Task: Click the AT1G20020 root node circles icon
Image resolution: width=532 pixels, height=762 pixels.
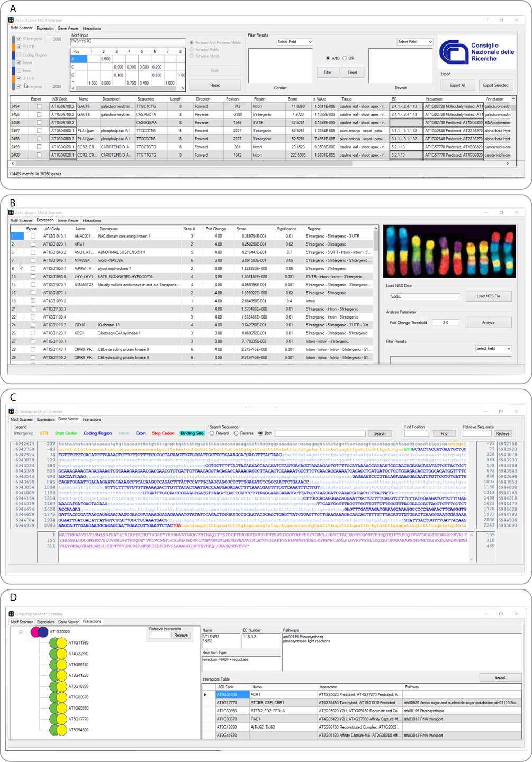Action: click(x=39, y=631)
